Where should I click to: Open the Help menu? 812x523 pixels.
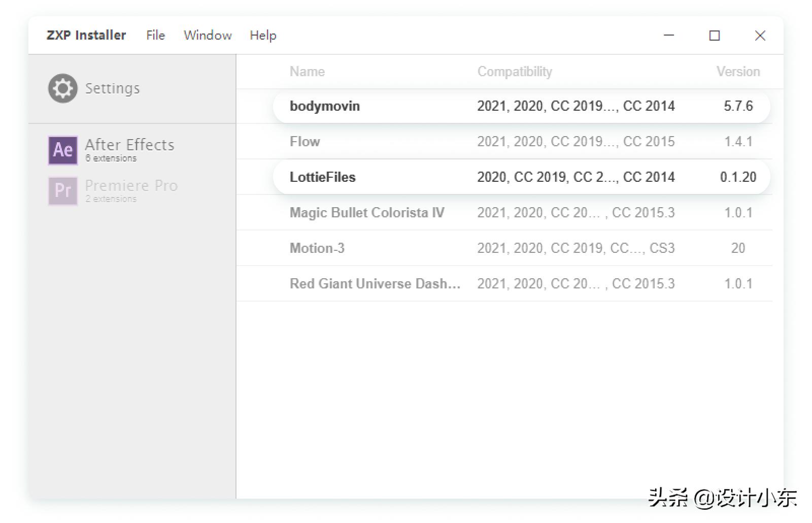(263, 36)
